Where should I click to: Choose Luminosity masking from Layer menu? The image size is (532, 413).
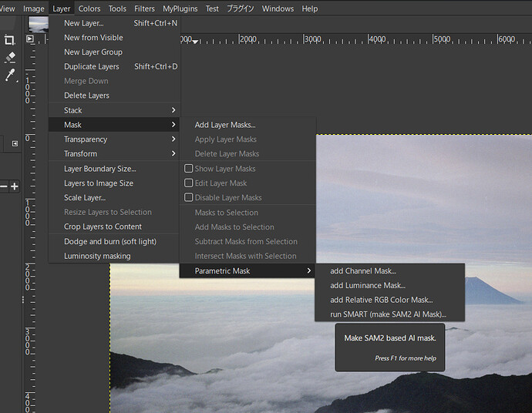(97, 256)
